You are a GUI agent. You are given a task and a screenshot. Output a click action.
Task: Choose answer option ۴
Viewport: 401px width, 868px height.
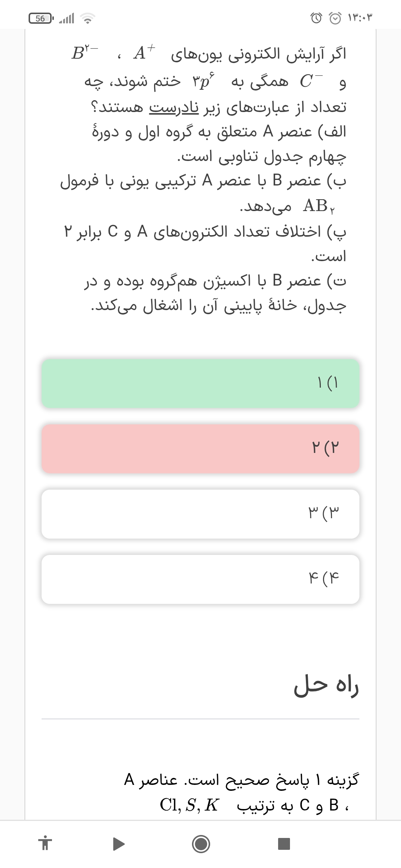[200, 579]
